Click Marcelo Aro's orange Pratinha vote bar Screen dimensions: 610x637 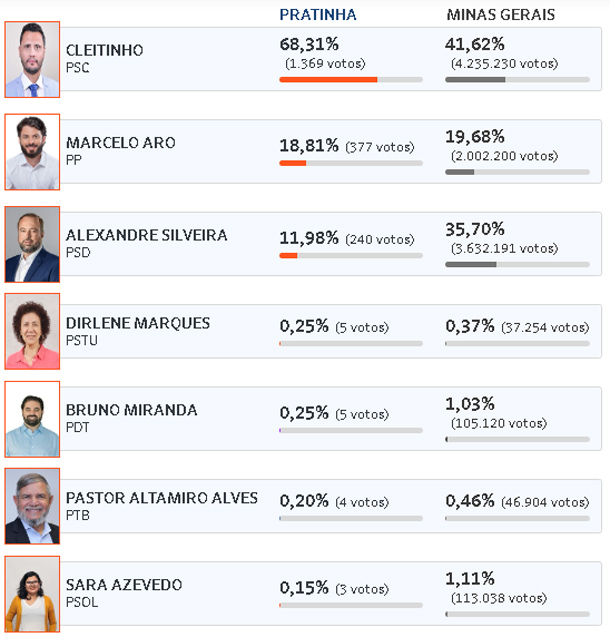point(351,163)
